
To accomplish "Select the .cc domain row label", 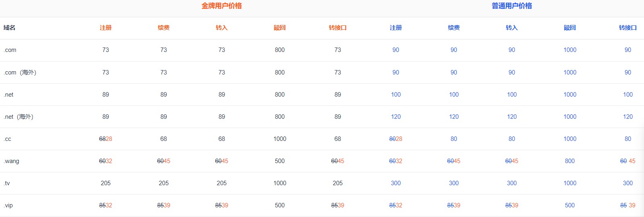I will (7, 139).
